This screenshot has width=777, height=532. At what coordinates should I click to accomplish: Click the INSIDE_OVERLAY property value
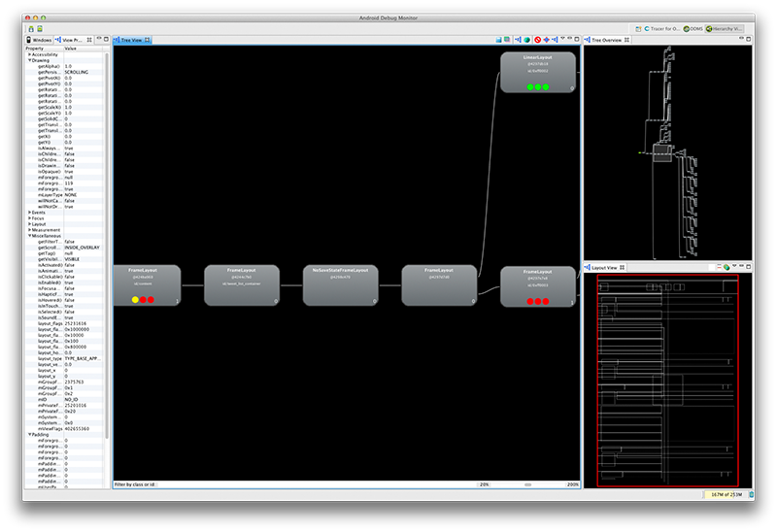click(83, 248)
